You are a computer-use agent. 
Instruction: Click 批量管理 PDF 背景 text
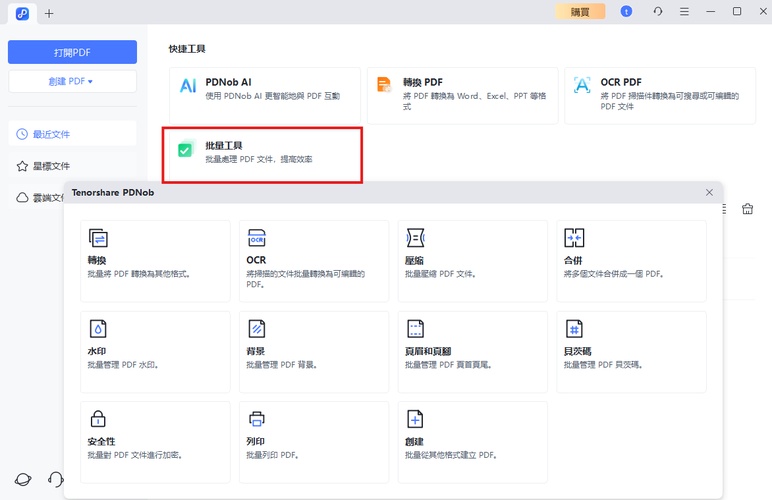click(281, 365)
